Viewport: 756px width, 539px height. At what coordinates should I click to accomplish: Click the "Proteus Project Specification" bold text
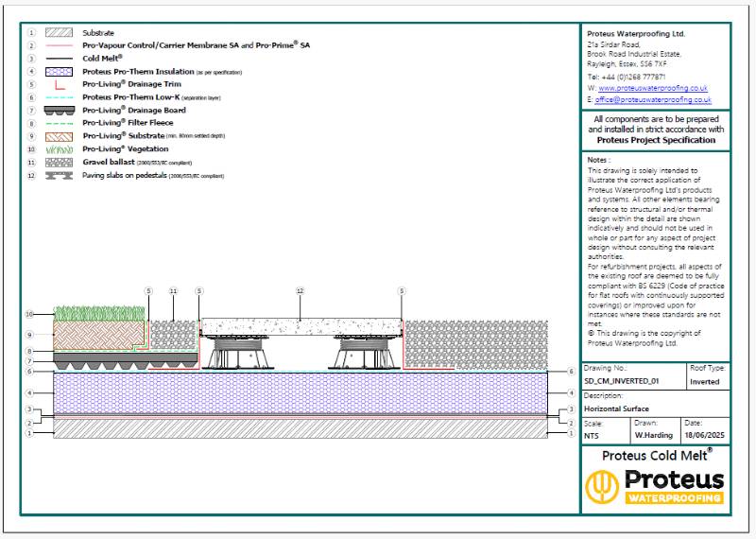656,140
